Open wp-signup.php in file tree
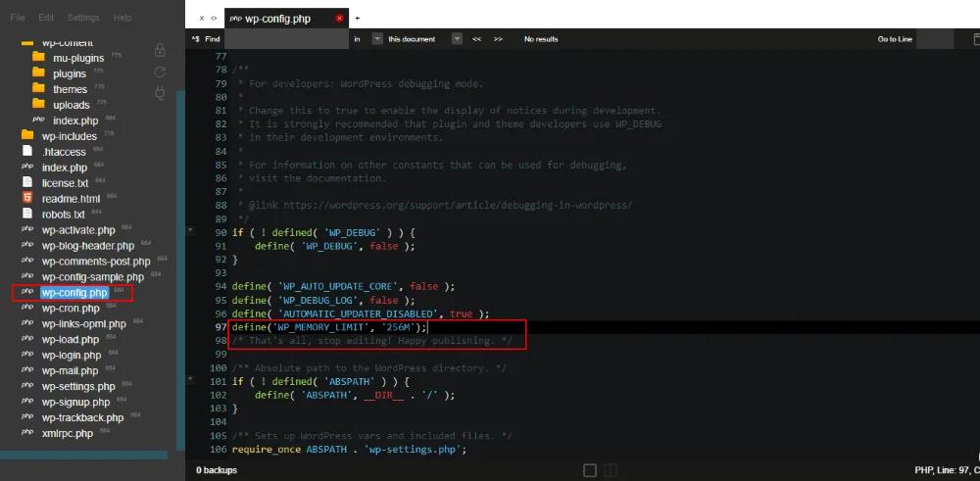Image resolution: width=980 pixels, height=481 pixels. (x=75, y=402)
